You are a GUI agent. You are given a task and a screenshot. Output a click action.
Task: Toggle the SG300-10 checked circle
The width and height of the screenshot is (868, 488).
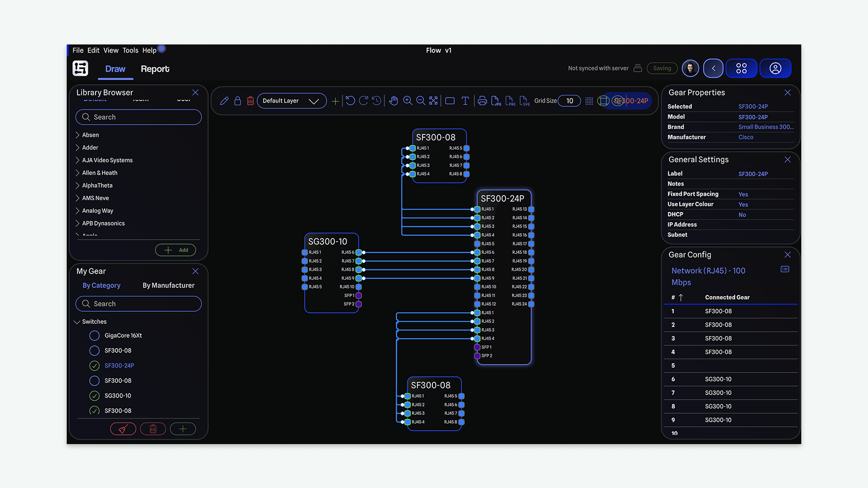[94, 396]
